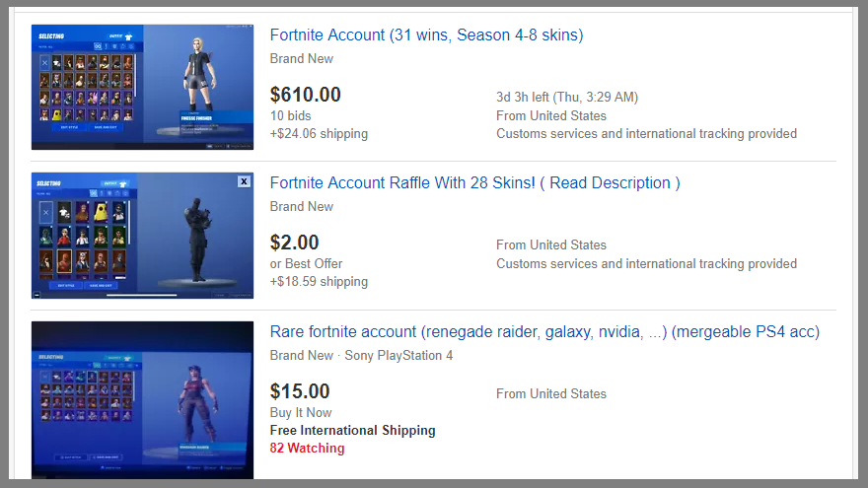868x488 pixels.
Task: Click the 10 bids text
Action: click(x=290, y=115)
